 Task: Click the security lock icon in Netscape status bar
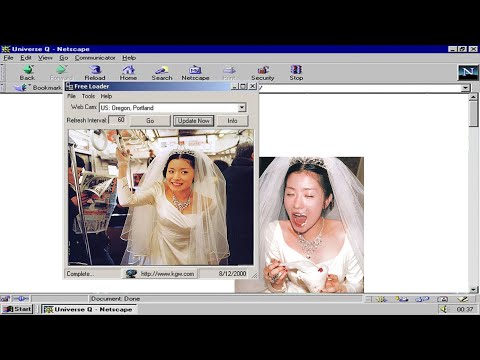click(5, 299)
